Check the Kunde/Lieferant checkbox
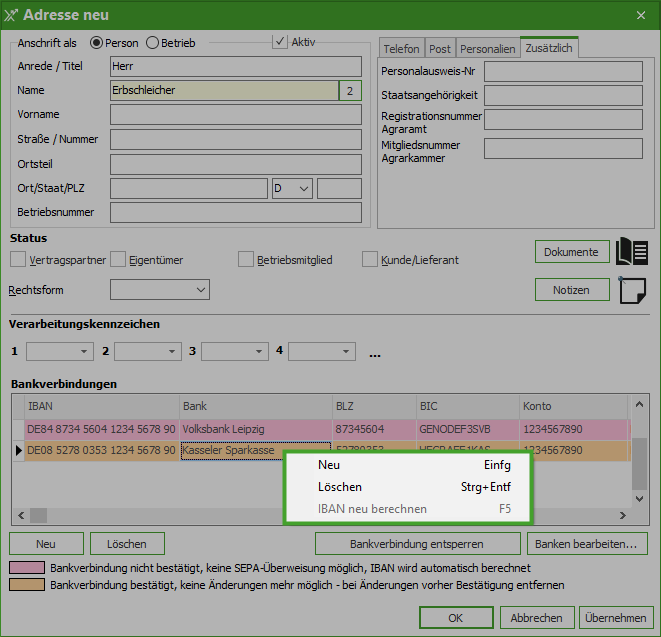 coord(370,260)
